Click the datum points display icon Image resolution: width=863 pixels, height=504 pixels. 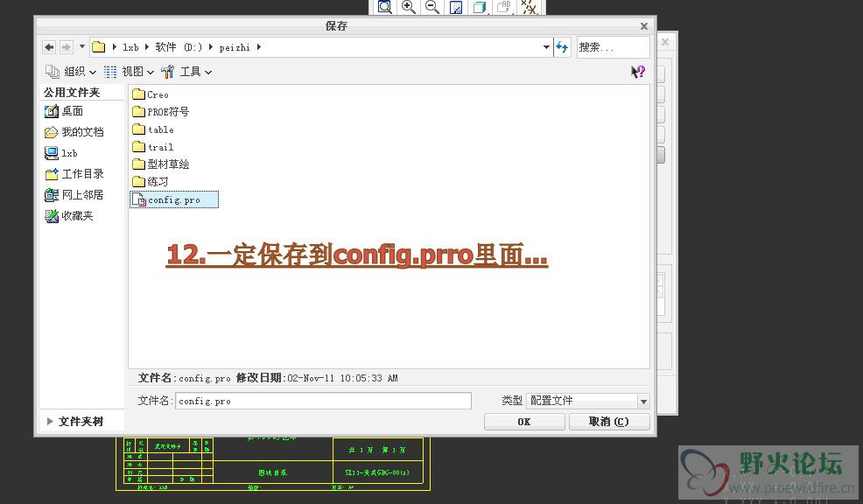(529, 7)
